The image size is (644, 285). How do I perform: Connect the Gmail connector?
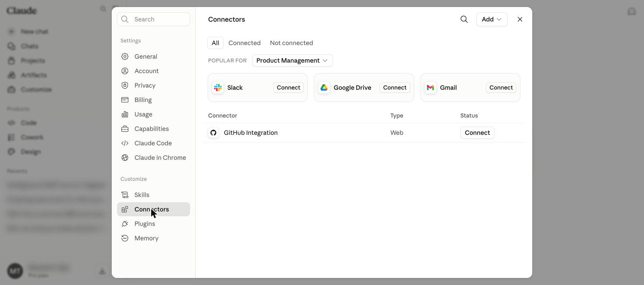[x=501, y=88]
